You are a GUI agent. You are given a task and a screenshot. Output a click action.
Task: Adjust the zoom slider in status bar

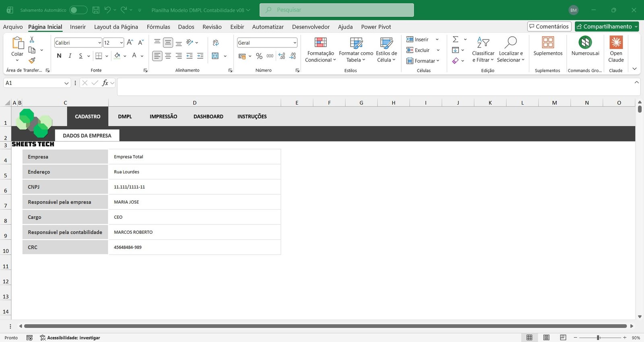tap(599, 338)
